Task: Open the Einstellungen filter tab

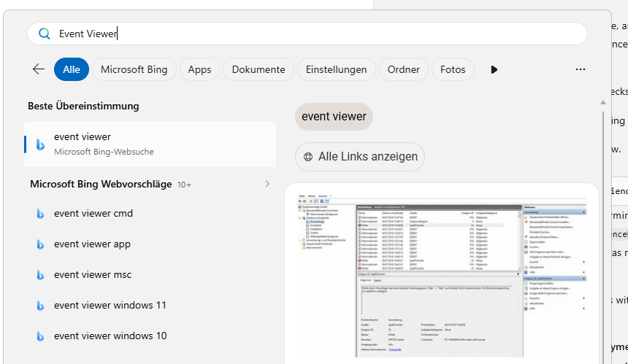Action: point(337,69)
